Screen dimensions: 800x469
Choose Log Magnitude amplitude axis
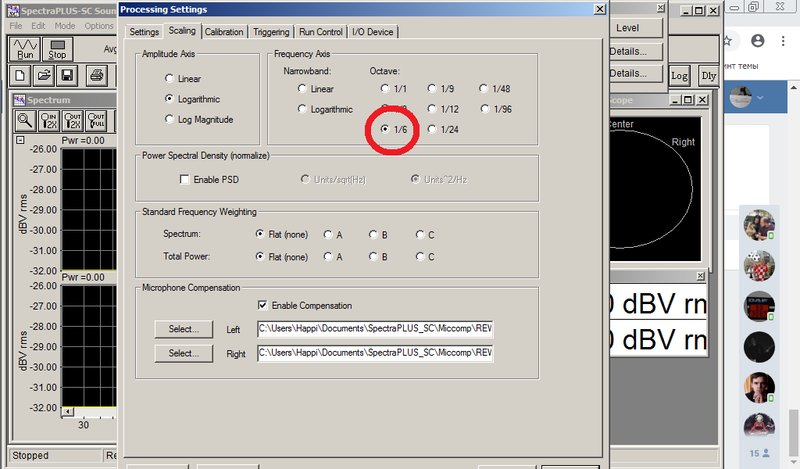tap(169, 119)
